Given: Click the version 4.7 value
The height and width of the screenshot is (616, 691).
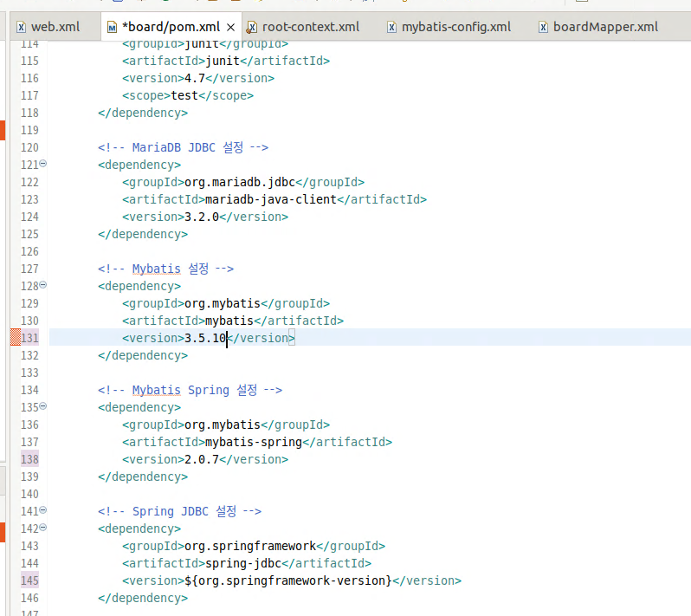Looking at the screenshot, I should [x=195, y=79].
